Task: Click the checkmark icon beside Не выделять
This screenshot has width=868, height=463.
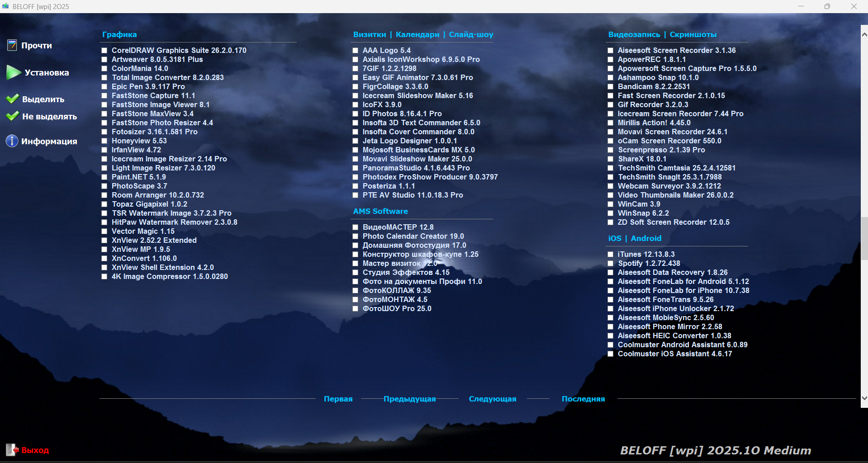Action: (12, 116)
